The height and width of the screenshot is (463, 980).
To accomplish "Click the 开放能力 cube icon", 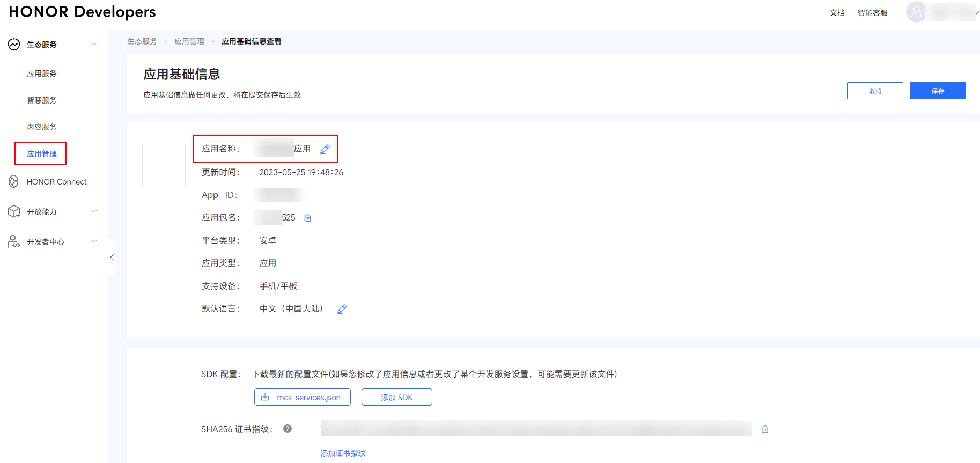I will (x=14, y=212).
